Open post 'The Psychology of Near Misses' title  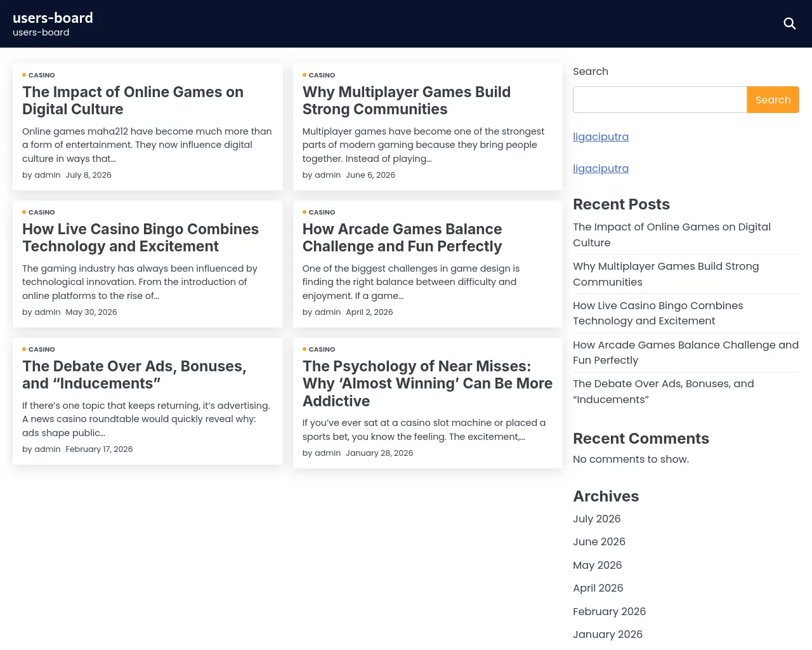[x=427, y=383]
